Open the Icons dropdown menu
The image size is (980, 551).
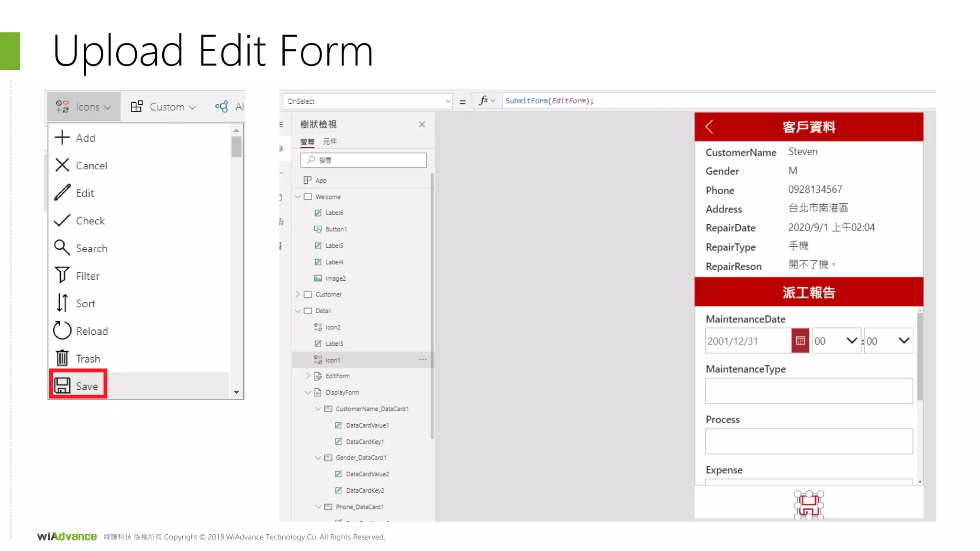click(84, 107)
